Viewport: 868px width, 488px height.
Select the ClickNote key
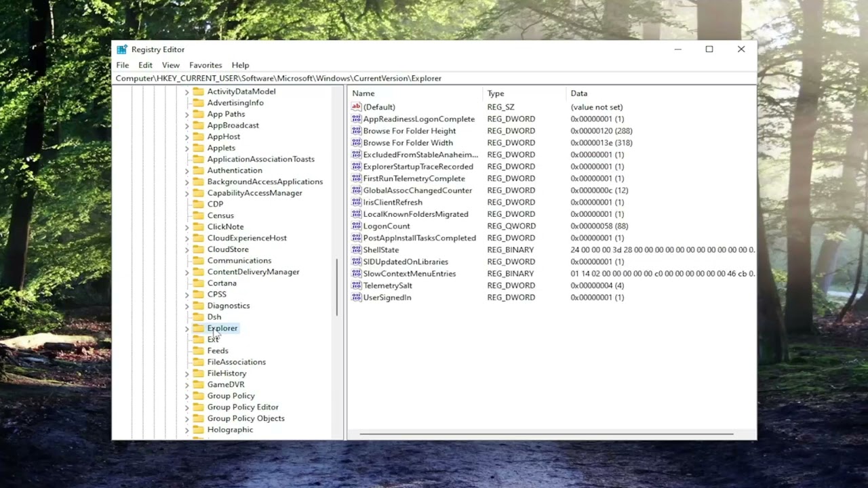pos(225,226)
